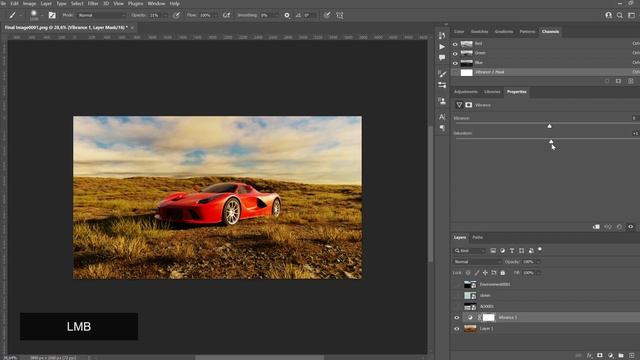Load channel as selection icon

(x=607, y=81)
